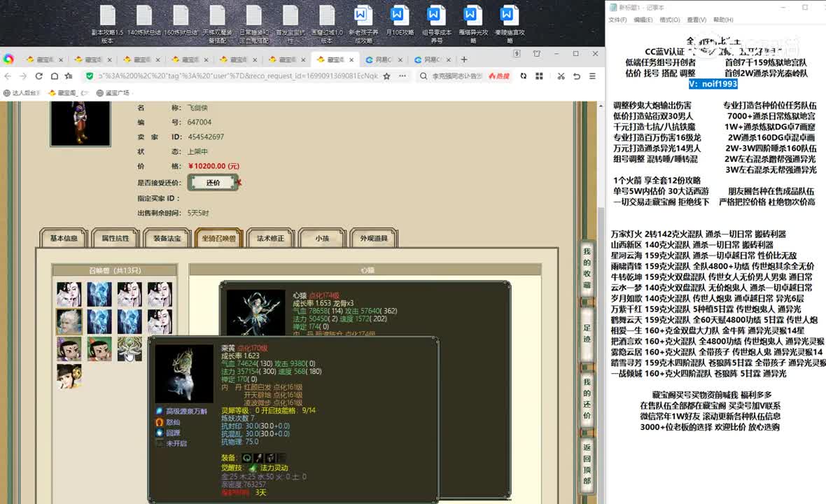This screenshot has width=826, height=504.
Task: Open Notepad 格式(O) menu
Action: pos(669,20)
